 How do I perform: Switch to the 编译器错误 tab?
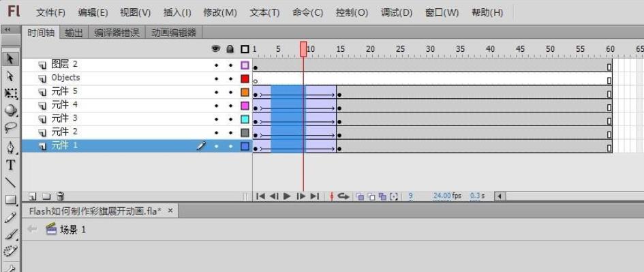(117, 33)
